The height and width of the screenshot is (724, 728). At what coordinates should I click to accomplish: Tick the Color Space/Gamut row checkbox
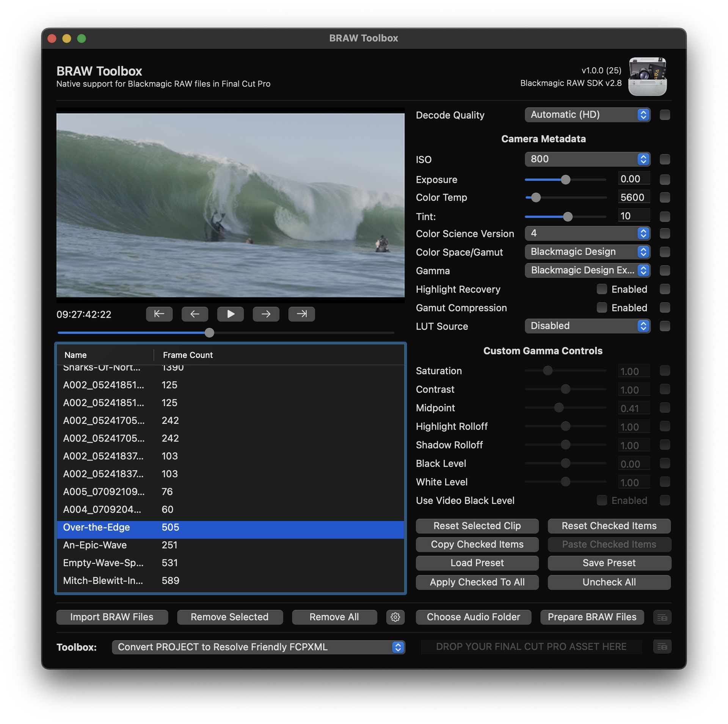pos(664,252)
